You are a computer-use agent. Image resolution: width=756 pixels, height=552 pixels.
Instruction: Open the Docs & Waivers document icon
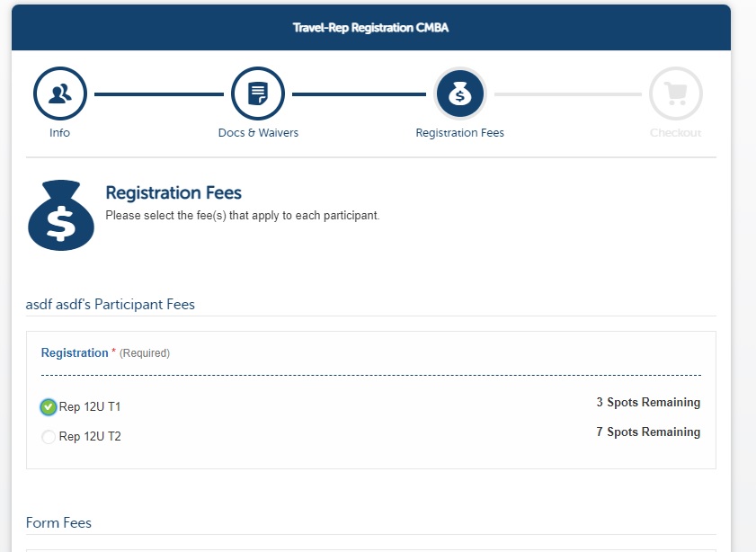pyautogui.click(x=258, y=93)
